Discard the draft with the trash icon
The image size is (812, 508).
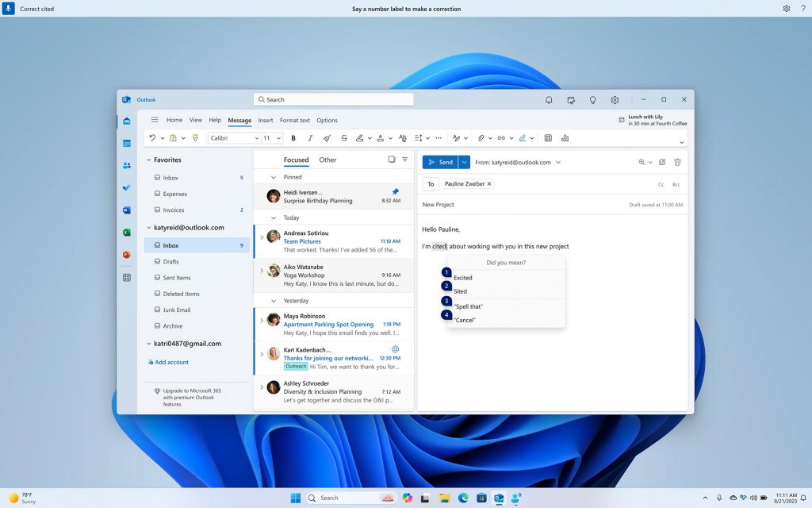(x=677, y=162)
